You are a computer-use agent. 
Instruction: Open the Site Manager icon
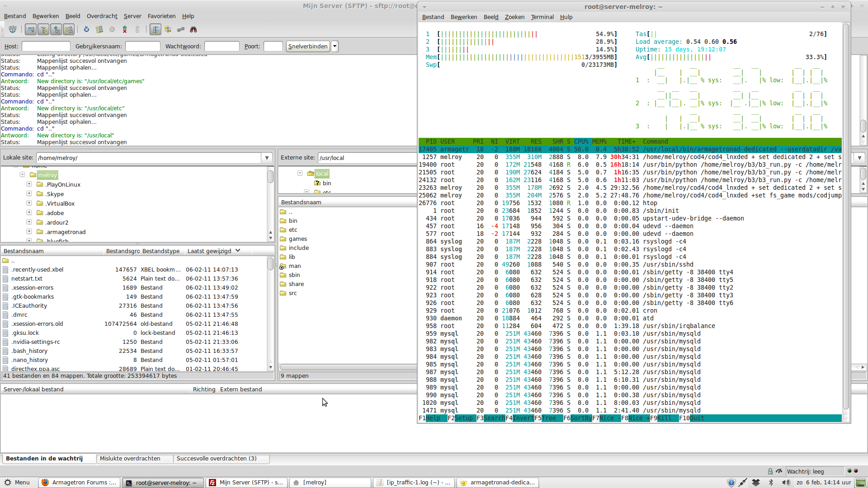[x=12, y=29]
